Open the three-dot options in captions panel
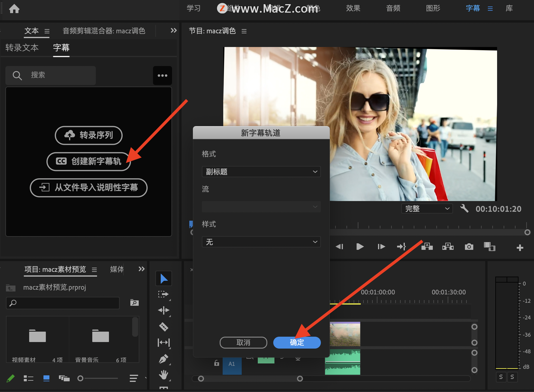The height and width of the screenshot is (392, 534). click(x=162, y=76)
